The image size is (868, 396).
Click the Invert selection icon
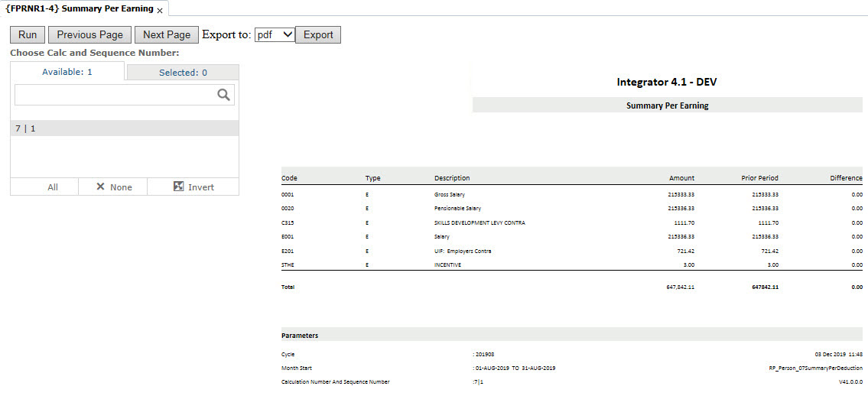(x=178, y=187)
